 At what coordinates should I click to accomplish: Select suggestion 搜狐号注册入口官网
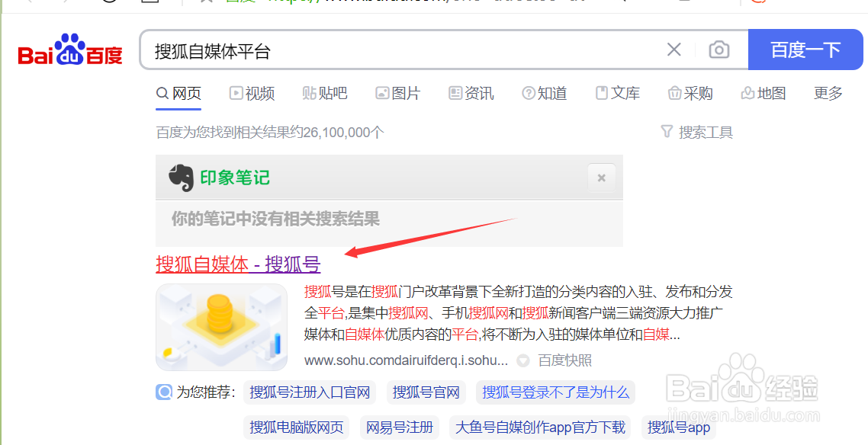click(310, 392)
